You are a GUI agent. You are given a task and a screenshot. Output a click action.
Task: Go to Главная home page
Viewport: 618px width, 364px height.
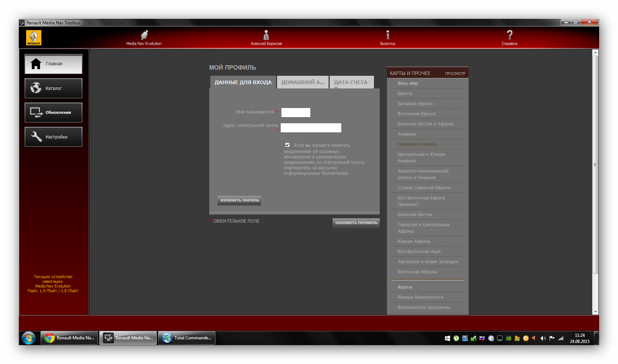(x=53, y=64)
